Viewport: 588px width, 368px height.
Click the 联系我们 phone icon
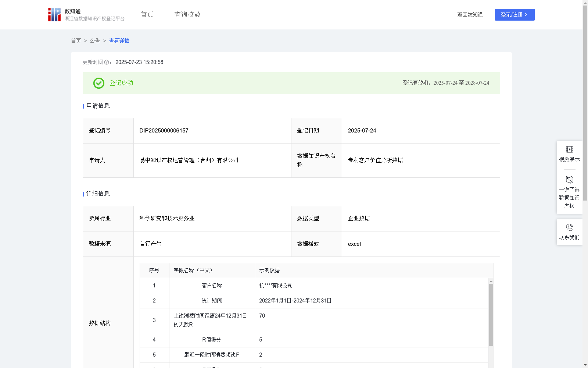(569, 228)
